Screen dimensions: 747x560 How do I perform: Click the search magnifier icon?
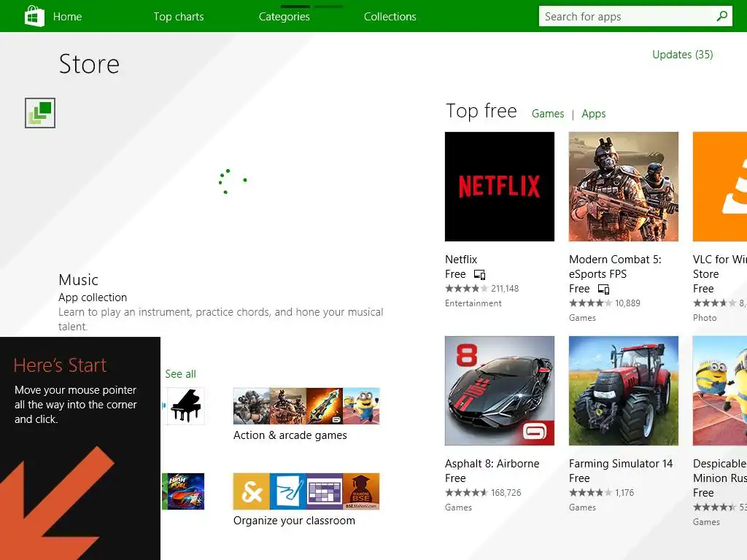pos(721,16)
